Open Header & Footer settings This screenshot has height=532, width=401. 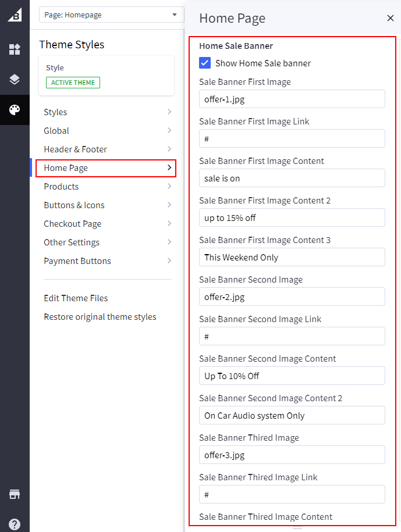pos(108,149)
